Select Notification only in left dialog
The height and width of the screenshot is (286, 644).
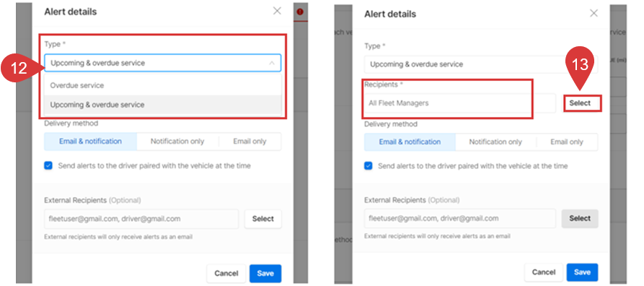[x=177, y=141]
